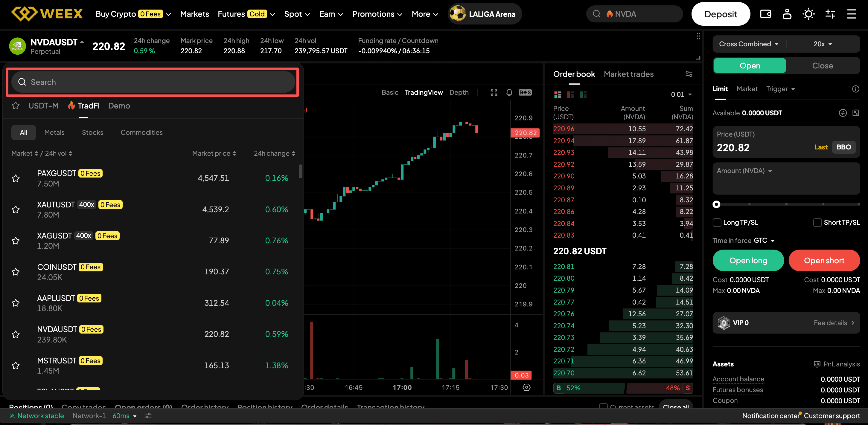
Task: Click the price alert bell icon
Action: point(509,92)
